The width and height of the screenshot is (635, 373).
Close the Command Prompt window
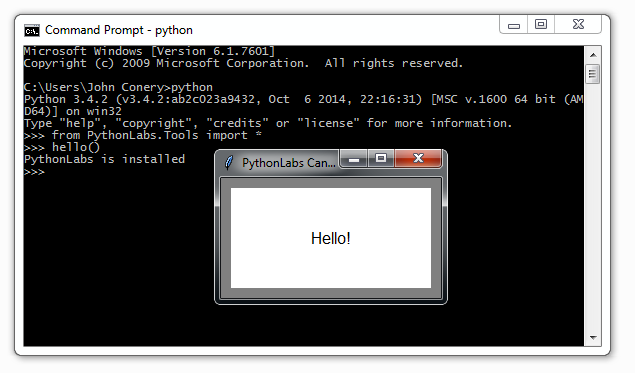pyautogui.click(x=578, y=25)
